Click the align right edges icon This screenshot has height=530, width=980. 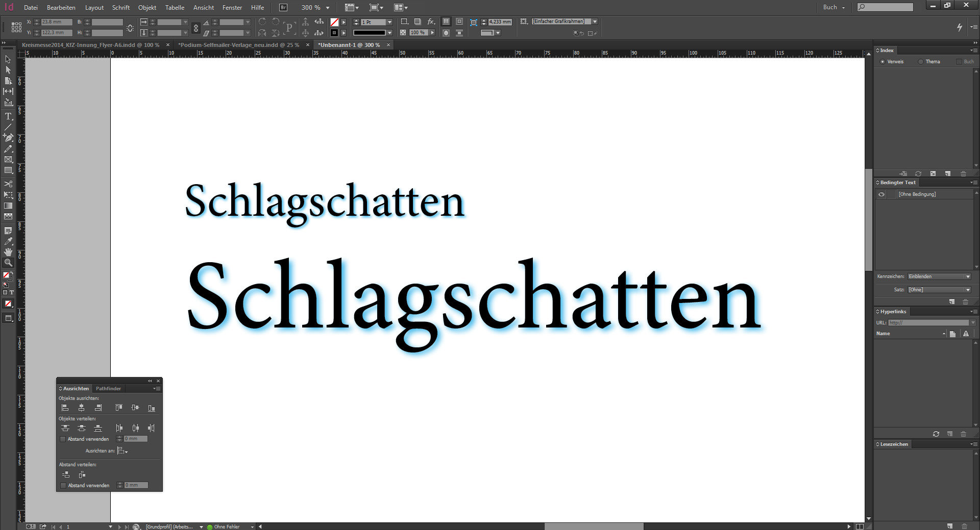point(98,408)
